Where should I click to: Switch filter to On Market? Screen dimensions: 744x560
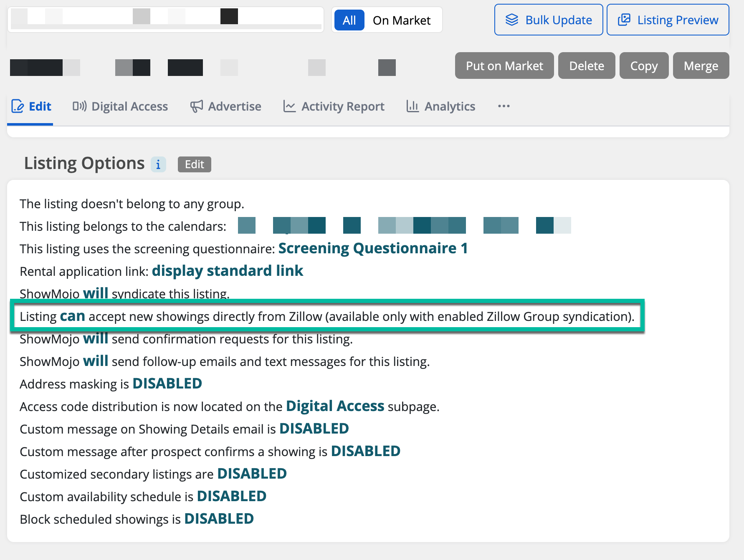click(402, 20)
